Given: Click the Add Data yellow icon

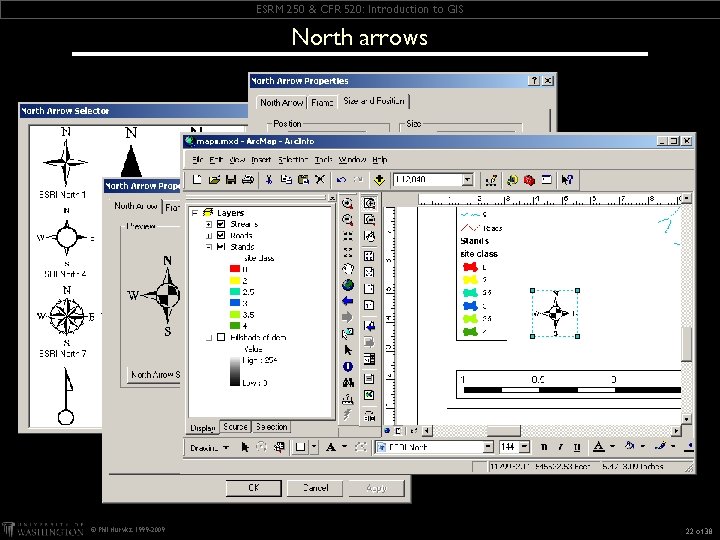Looking at the screenshot, I should tap(379, 180).
